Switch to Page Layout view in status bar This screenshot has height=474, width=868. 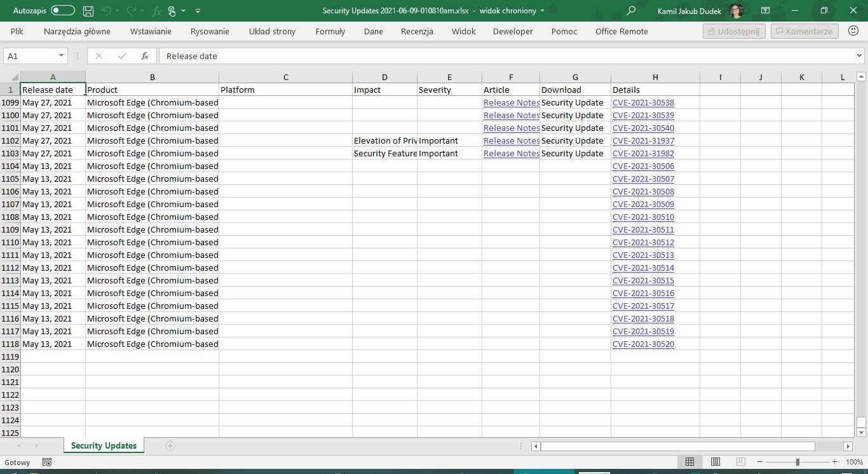(x=715, y=462)
